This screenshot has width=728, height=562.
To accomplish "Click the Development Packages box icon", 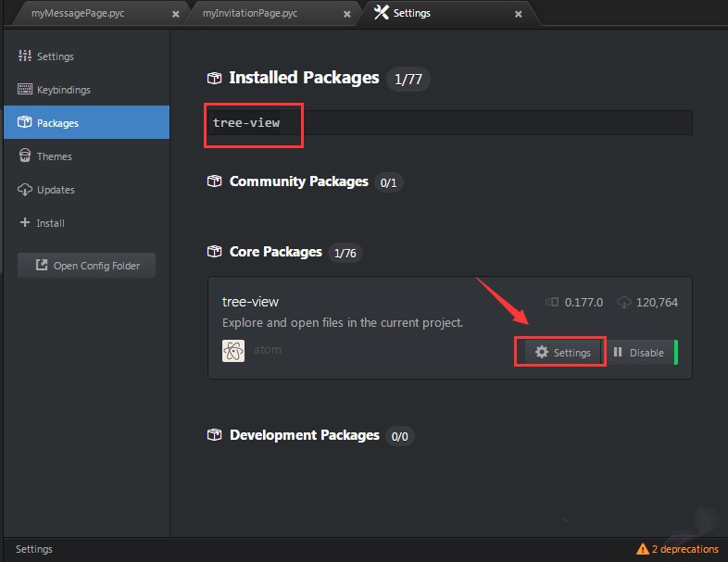I will click(x=214, y=435).
